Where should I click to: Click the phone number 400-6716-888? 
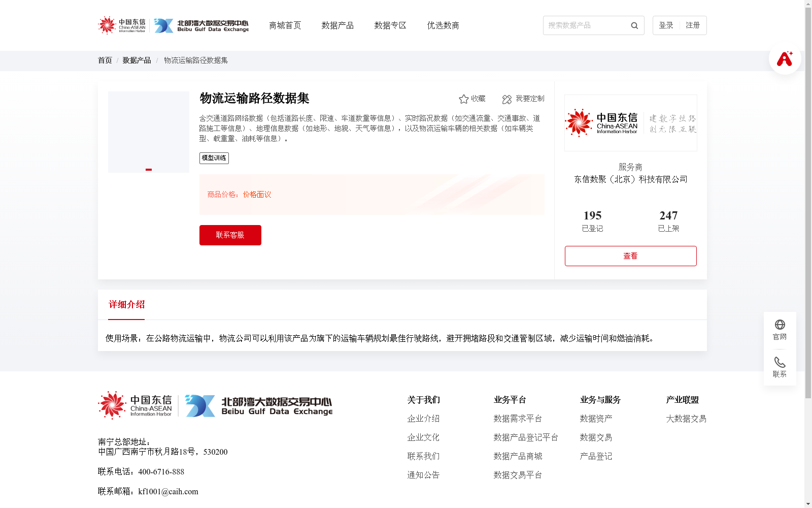161,472
